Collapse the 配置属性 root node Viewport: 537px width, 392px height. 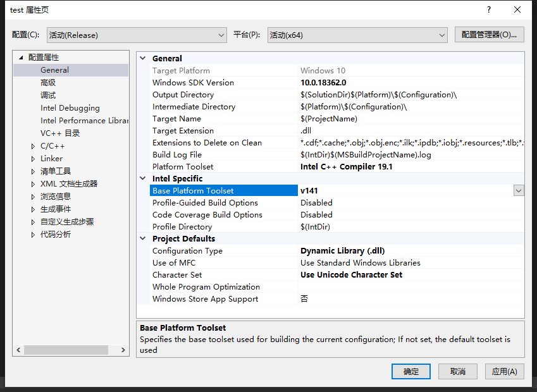[21, 58]
